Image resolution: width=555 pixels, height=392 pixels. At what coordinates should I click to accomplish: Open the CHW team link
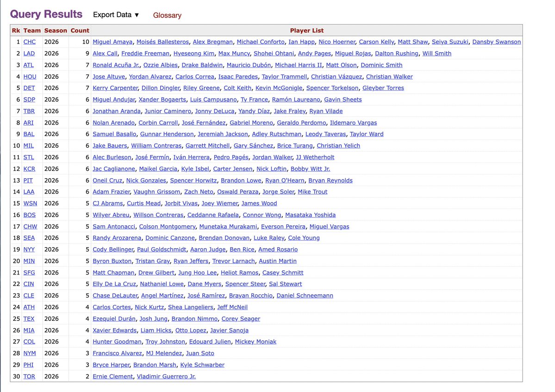[30, 227]
